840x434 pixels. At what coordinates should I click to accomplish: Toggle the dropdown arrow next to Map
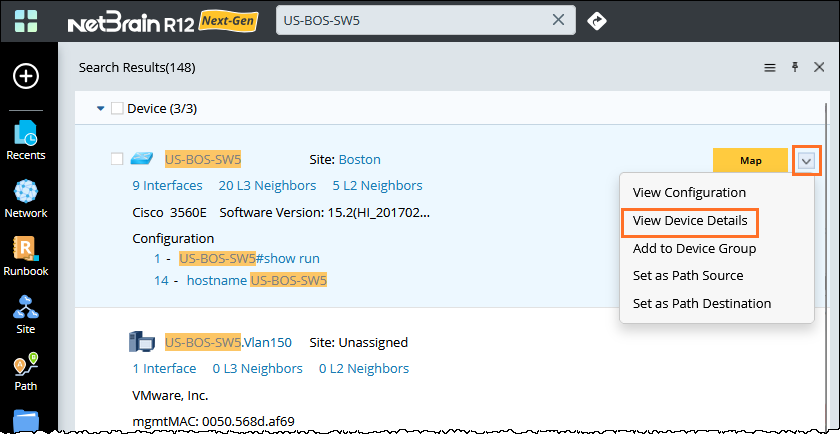pyautogui.click(x=807, y=160)
